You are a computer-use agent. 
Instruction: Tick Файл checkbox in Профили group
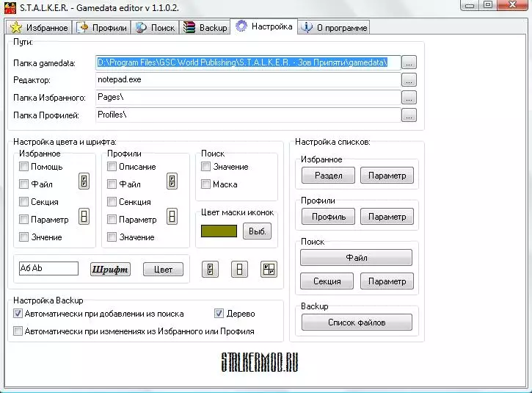(112, 184)
